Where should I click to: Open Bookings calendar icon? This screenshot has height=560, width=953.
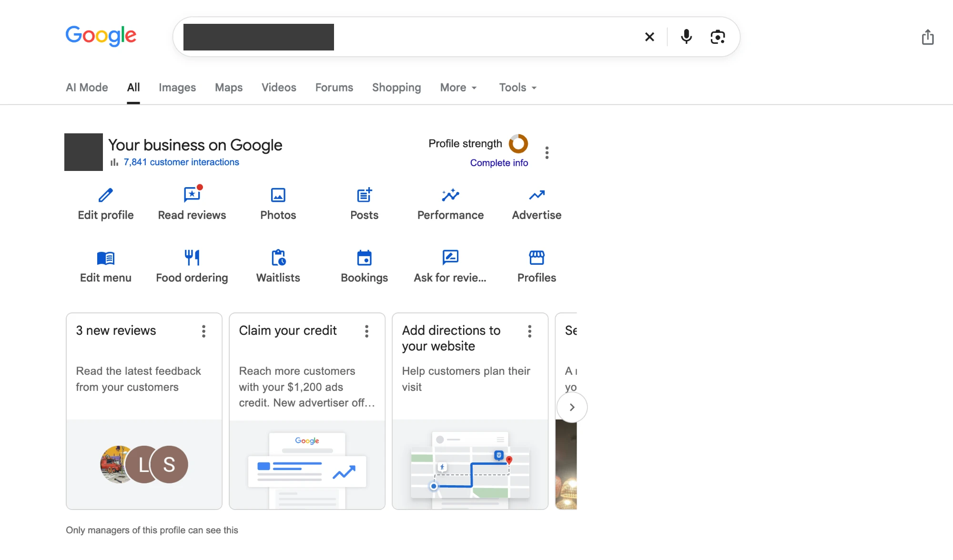pos(365,258)
